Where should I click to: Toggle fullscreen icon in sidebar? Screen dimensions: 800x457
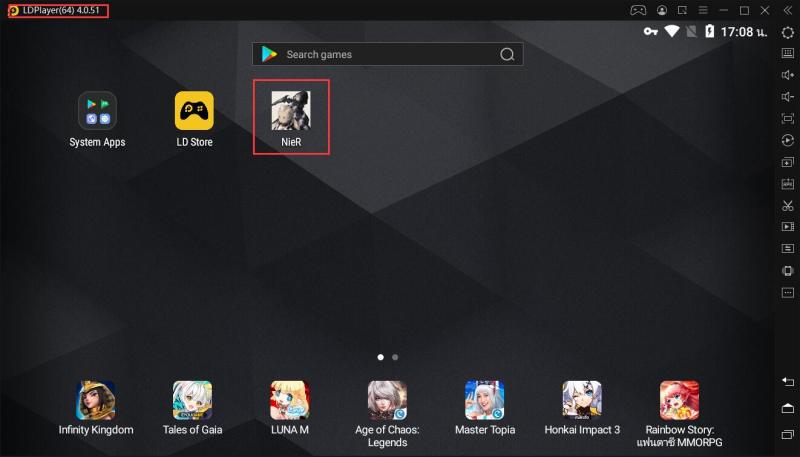tap(788, 118)
